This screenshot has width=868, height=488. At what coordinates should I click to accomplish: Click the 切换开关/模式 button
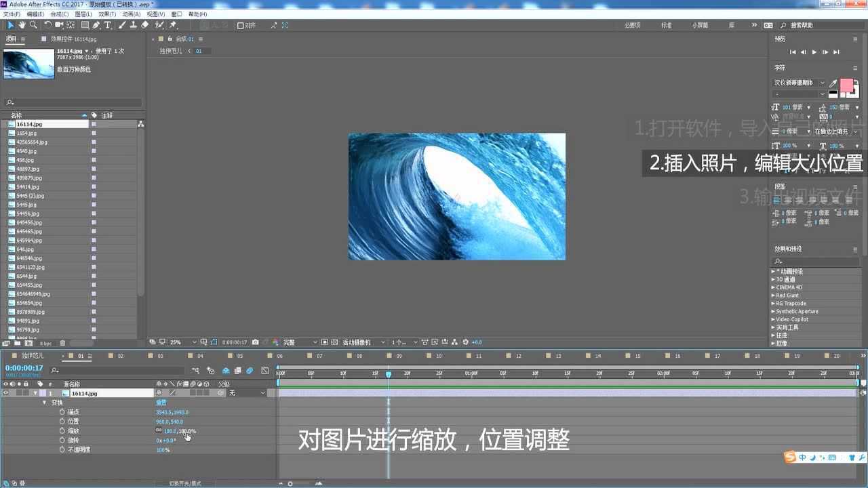point(185,483)
